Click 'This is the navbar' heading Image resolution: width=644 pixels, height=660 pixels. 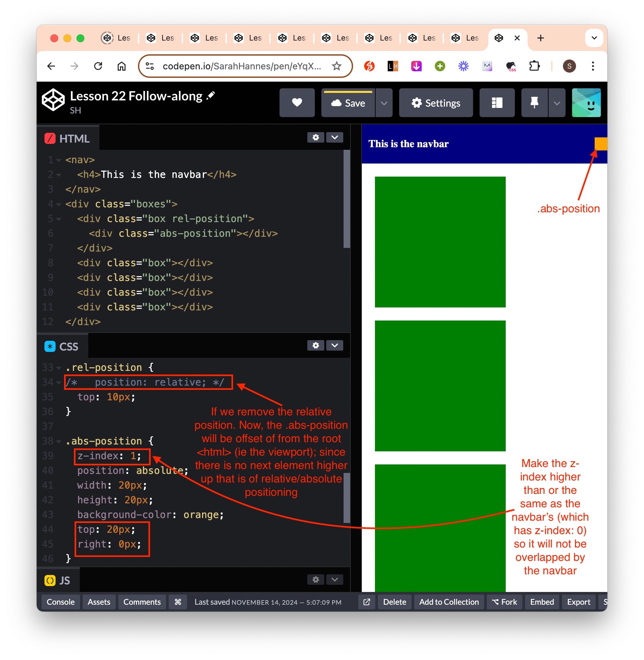coord(408,144)
